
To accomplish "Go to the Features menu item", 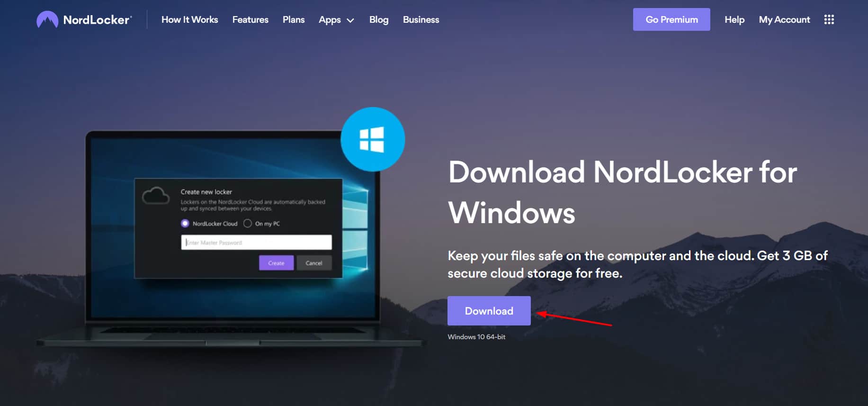I will coord(250,19).
